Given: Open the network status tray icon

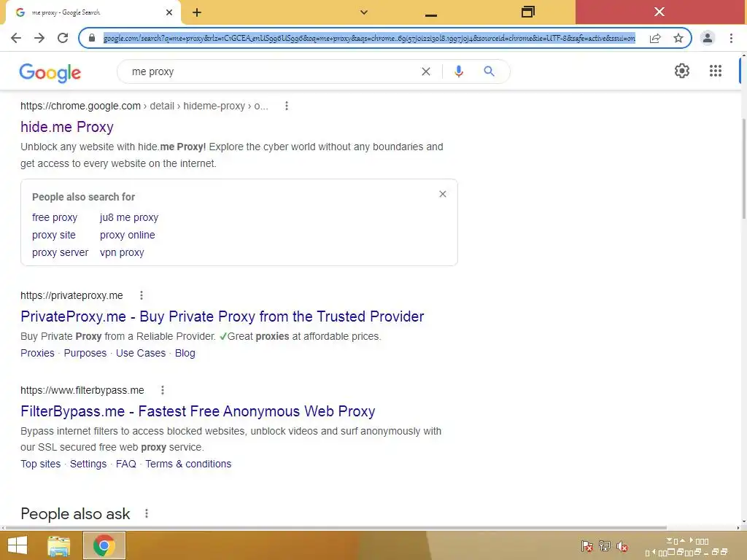Looking at the screenshot, I should point(605,546).
